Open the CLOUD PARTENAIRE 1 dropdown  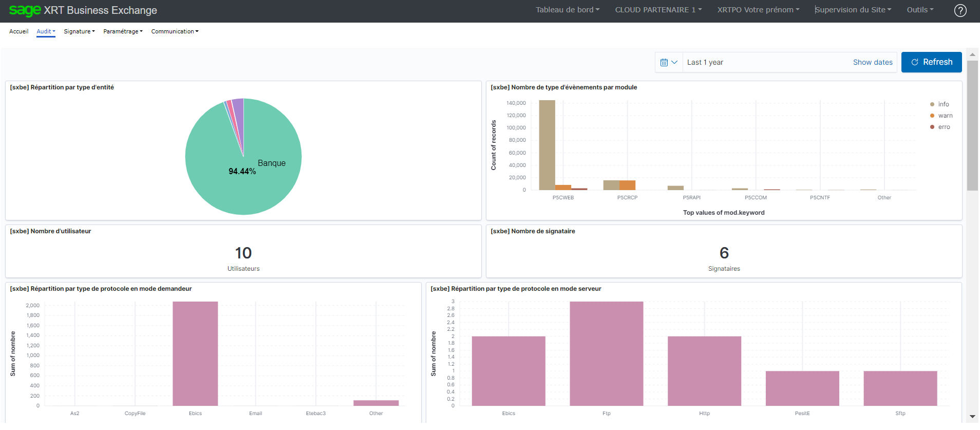658,10
